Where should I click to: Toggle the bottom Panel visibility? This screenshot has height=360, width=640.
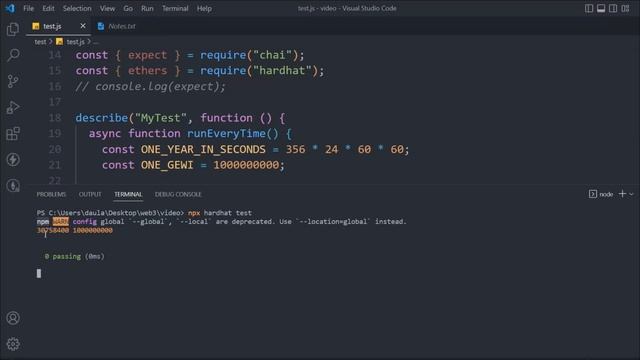click(x=601, y=8)
